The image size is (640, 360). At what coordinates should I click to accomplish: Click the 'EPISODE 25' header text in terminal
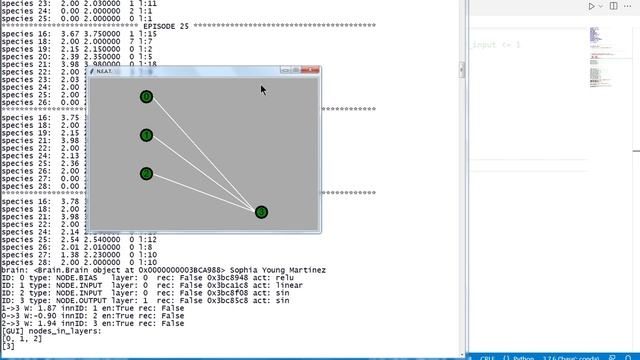tap(166, 26)
